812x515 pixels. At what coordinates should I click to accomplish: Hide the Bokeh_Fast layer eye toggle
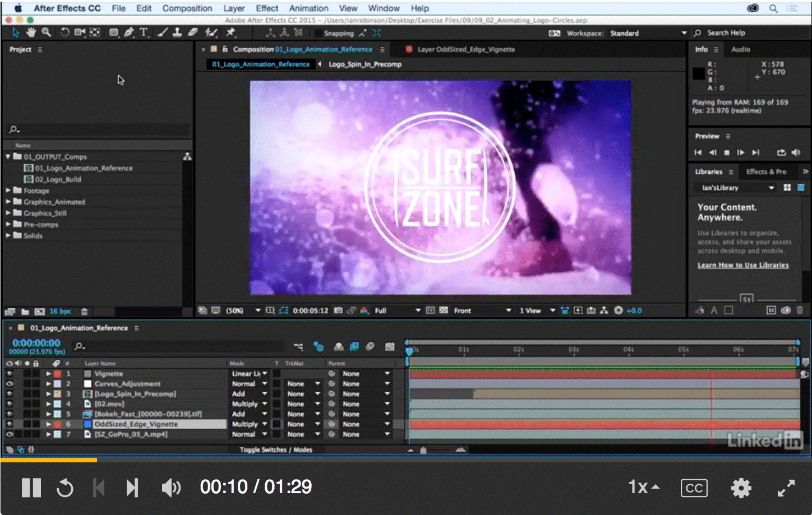[10, 414]
